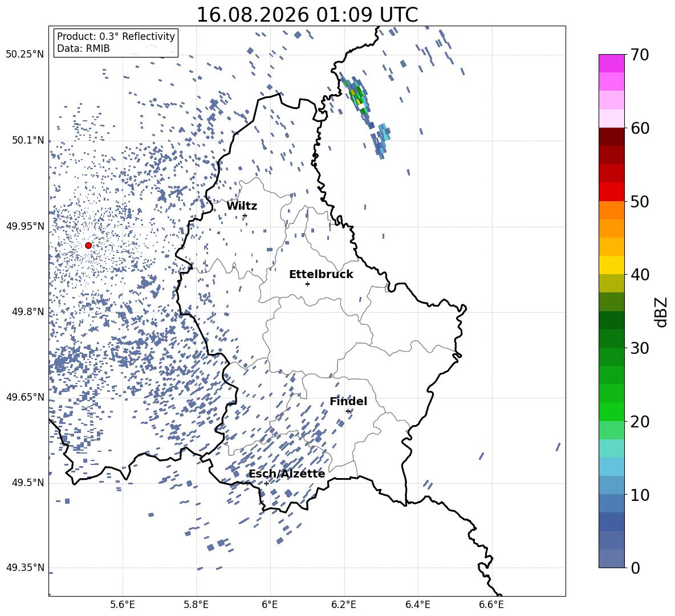The width and height of the screenshot is (675, 616).
Task: Click the dBZ colorbar axis label
Action: pos(661,312)
